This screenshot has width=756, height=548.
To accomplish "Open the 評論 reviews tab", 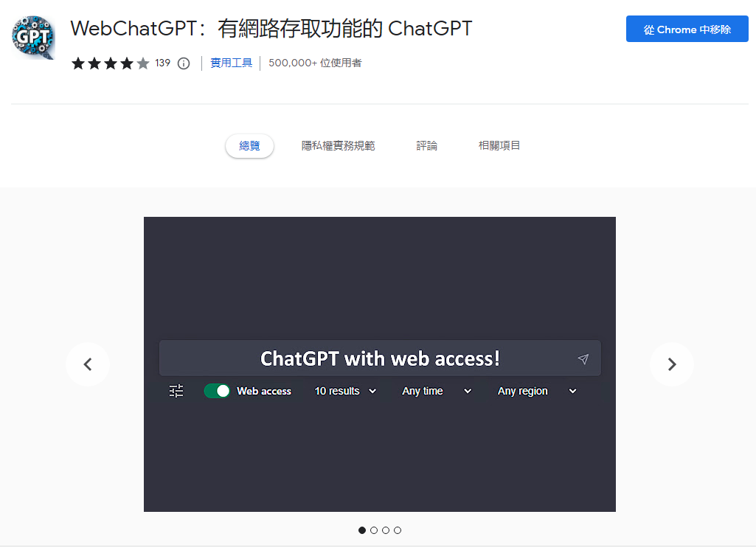I will [x=427, y=145].
